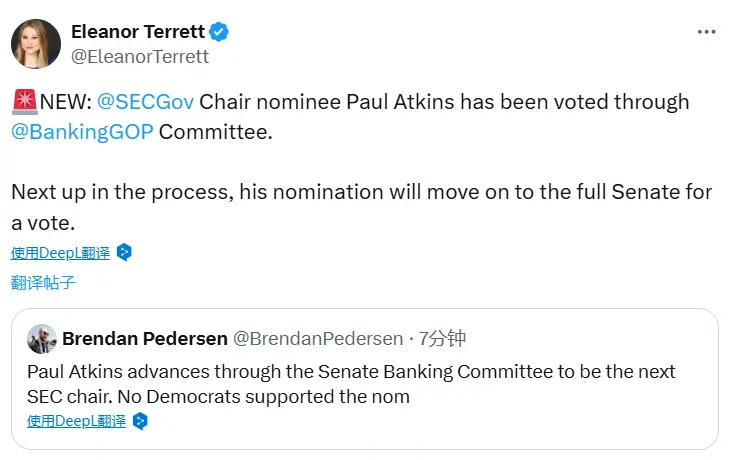Image resolution: width=734 pixels, height=460 pixels.
Task: Click 使用DeepL翻译 inside the quoted post
Action: [77, 421]
